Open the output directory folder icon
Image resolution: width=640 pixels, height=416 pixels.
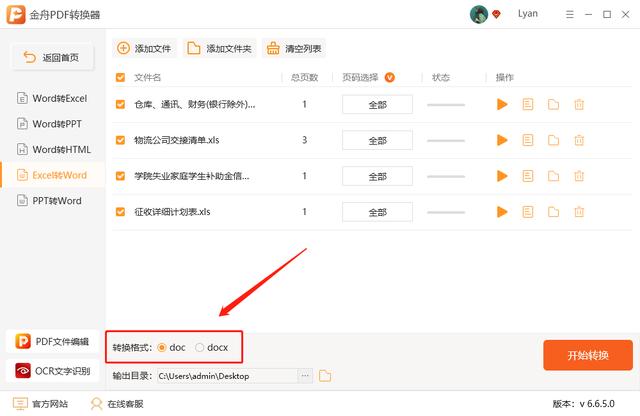click(325, 376)
